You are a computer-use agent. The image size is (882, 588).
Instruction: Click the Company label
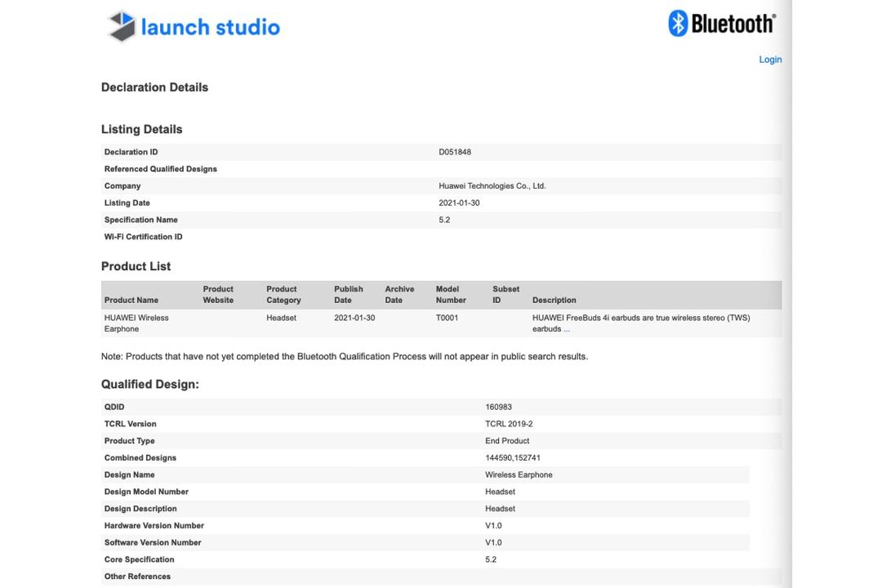(122, 185)
